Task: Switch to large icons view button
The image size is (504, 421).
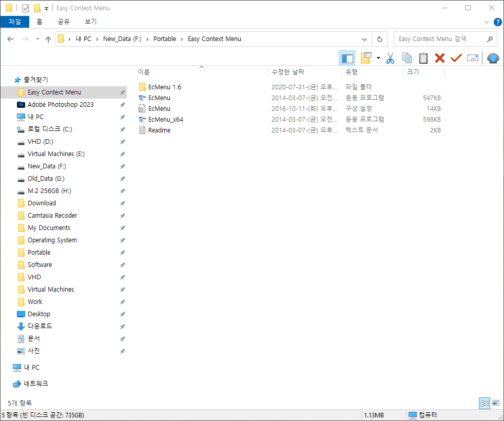Action: pos(496,403)
